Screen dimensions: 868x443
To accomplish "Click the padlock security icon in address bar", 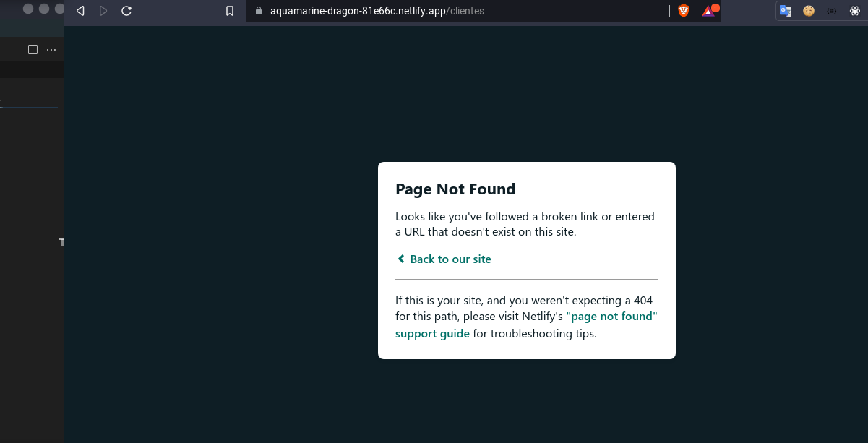I will tap(258, 11).
